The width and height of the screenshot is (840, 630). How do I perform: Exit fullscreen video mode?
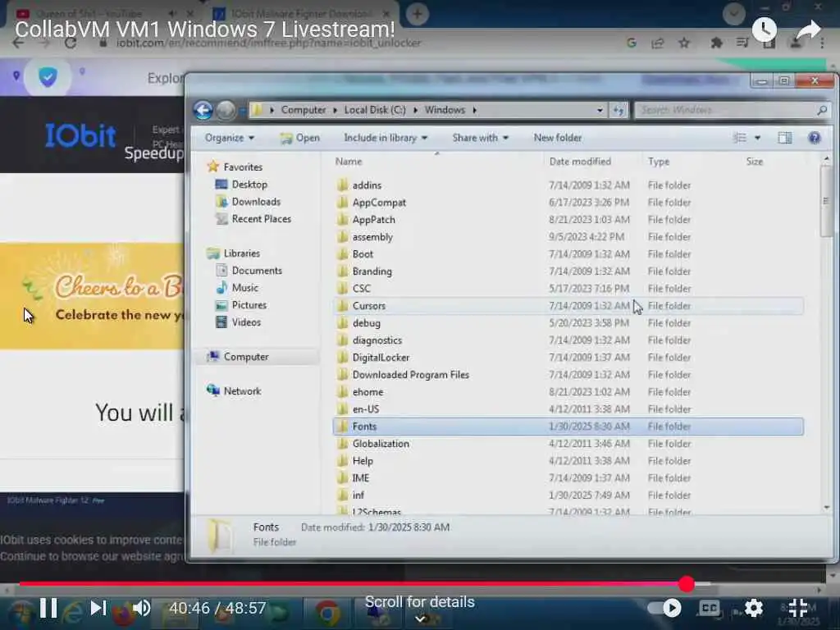[797, 608]
